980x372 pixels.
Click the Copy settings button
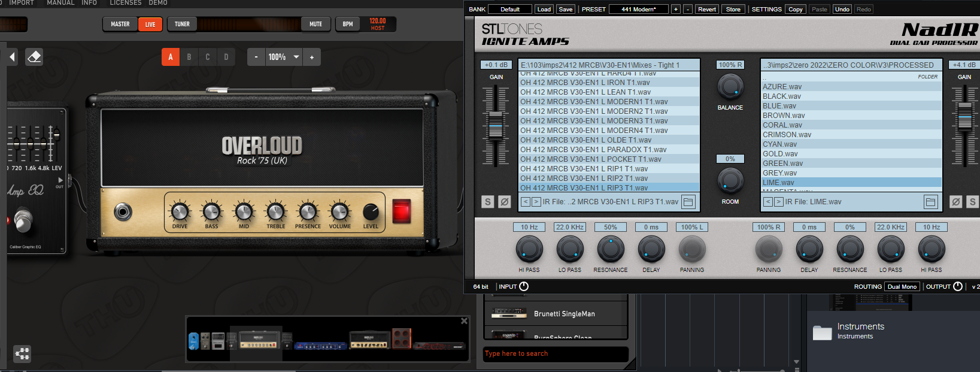796,9
